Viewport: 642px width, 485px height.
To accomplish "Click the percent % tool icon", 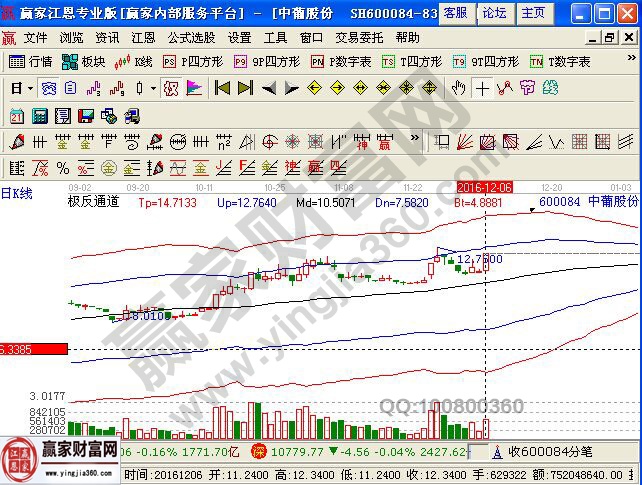I will pyautogui.click(x=63, y=168).
